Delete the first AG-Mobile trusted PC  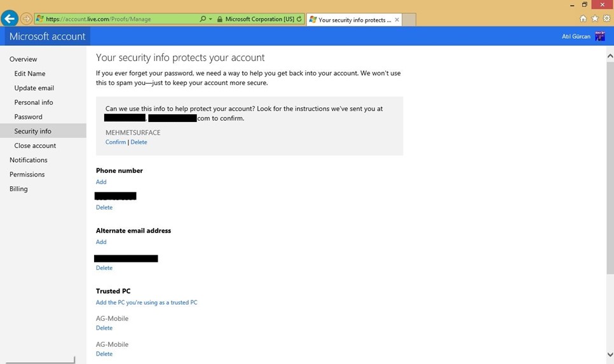click(104, 328)
